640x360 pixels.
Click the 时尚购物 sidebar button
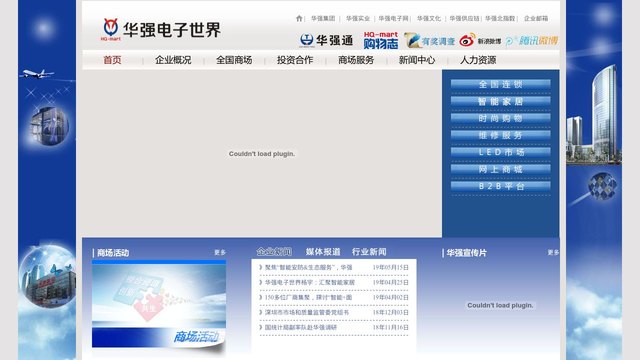[x=500, y=118]
